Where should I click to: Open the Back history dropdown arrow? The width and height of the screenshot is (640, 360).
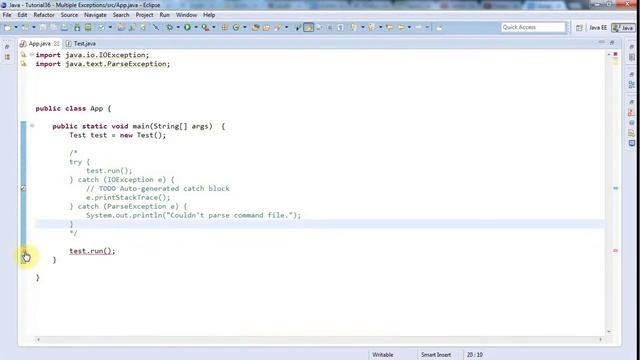point(409,27)
